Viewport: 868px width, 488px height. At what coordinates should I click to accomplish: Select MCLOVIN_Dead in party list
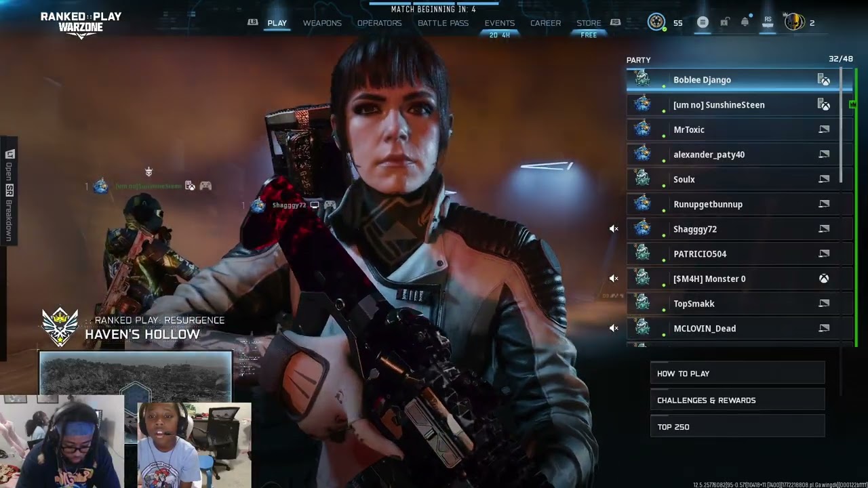click(738, 329)
